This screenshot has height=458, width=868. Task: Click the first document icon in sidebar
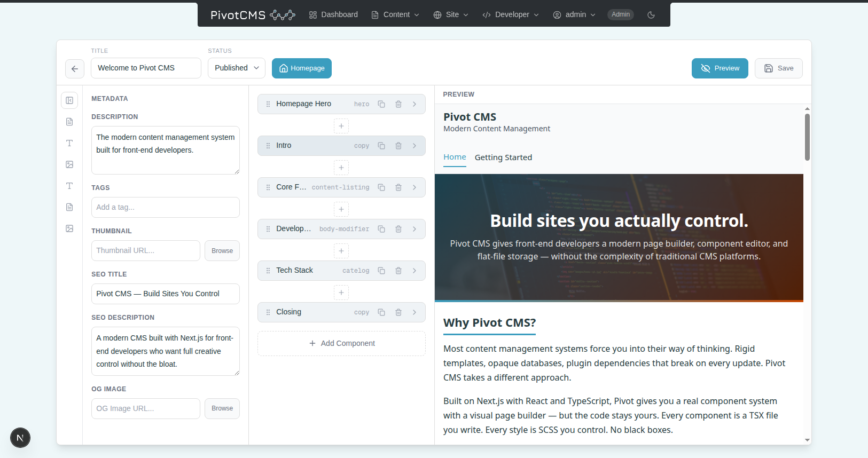[69, 122]
